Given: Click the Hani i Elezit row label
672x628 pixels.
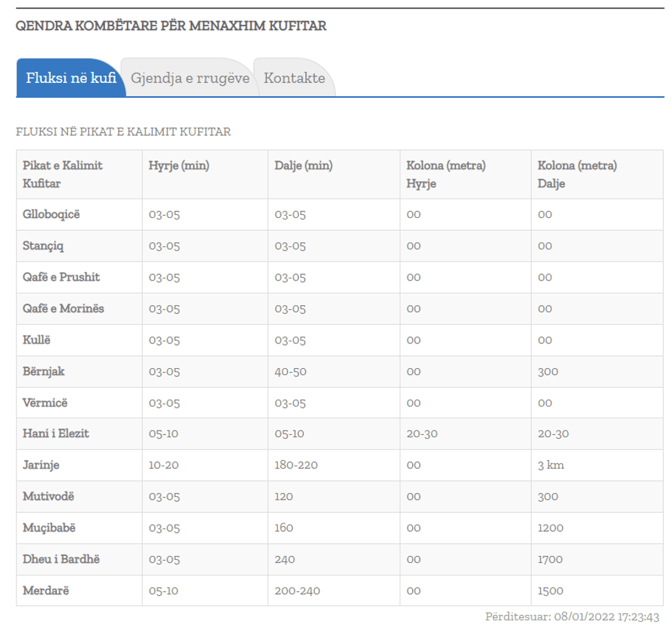Looking at the screenshot, I should click(56, 434).
